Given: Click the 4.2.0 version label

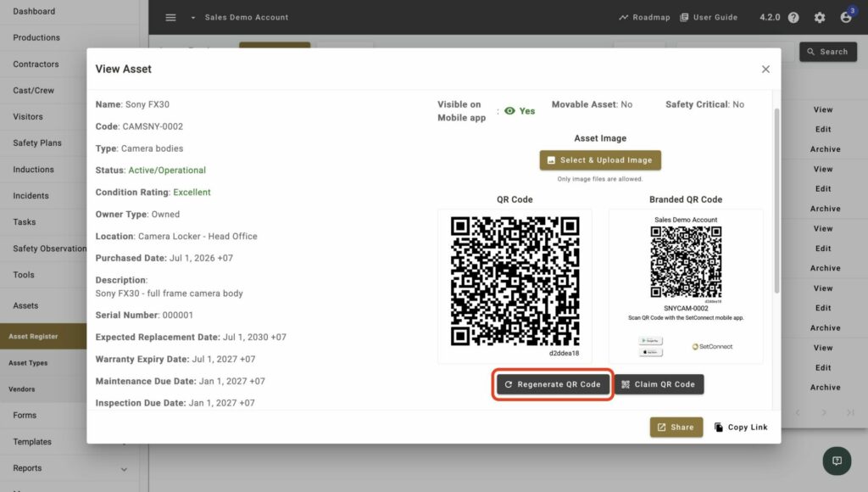Looking at the screenshot, I should point(770,17).
